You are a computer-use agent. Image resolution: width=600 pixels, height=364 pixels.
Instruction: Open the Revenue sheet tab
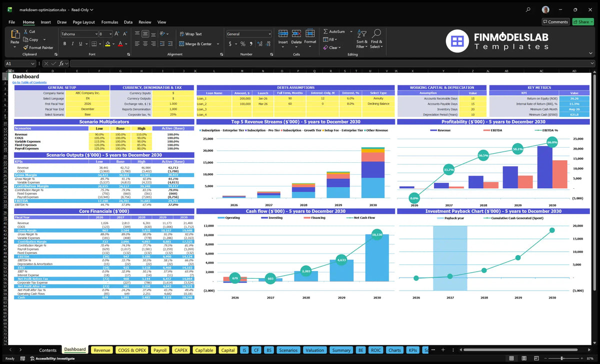102,350
